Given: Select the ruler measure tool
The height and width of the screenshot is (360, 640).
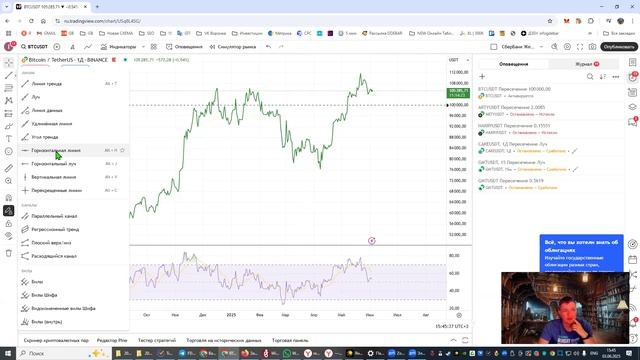Looking at the screenshot, I should 9,168.
